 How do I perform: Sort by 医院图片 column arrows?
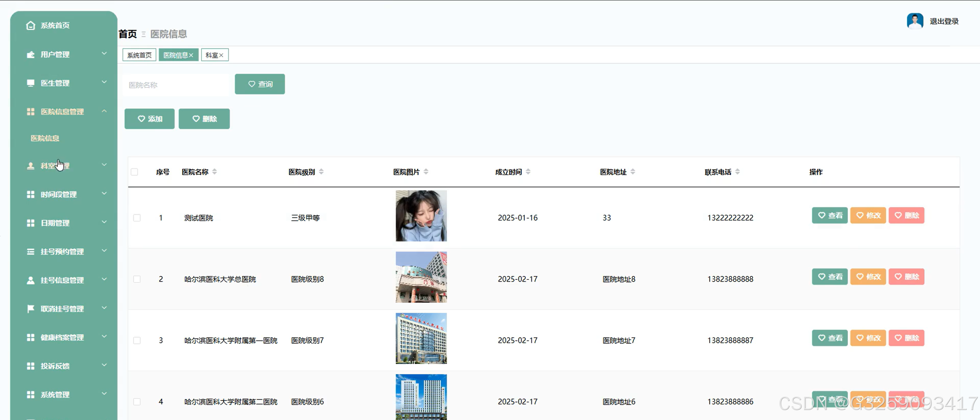point(426,172)
